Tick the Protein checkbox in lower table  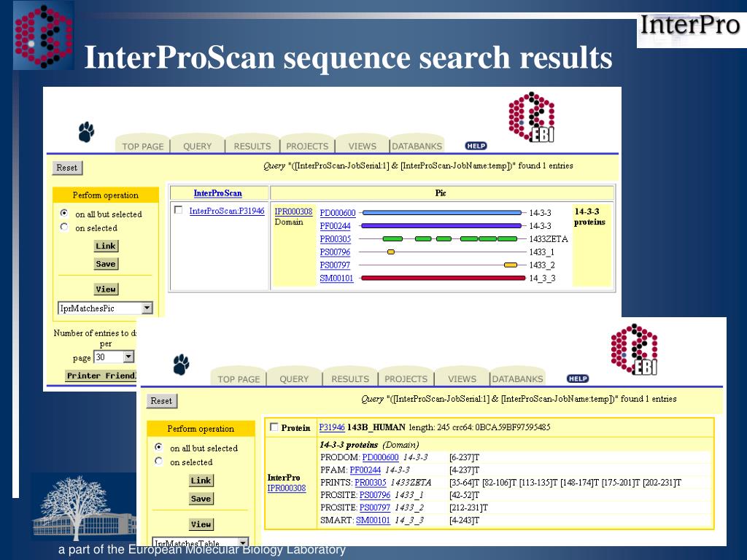[274, 427]
